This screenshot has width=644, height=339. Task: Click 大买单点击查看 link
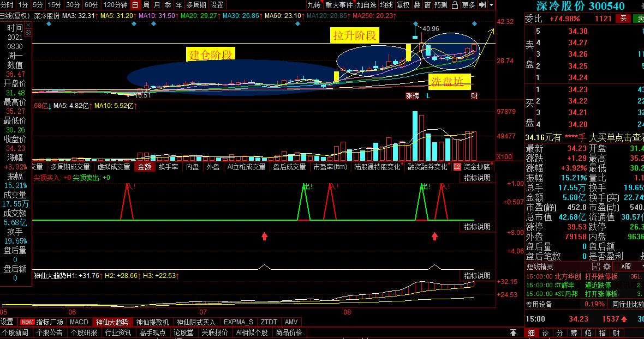(x=616, y=137)
